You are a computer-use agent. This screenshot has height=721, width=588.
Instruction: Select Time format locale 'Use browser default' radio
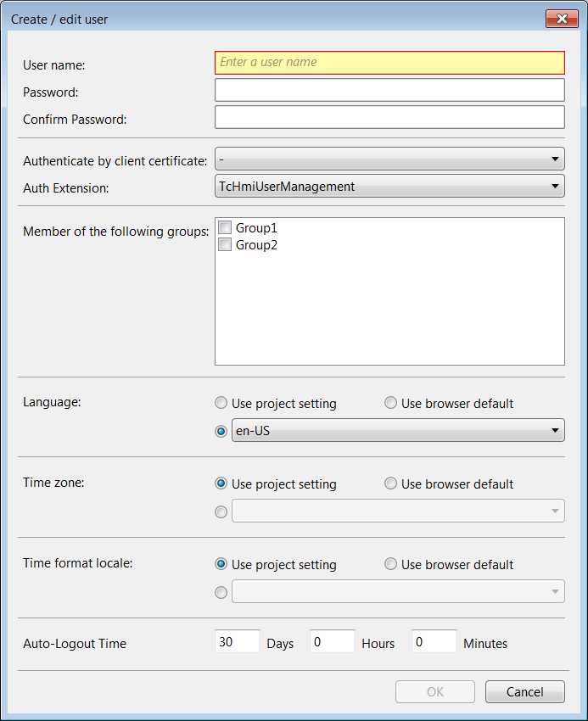point(390,564)
